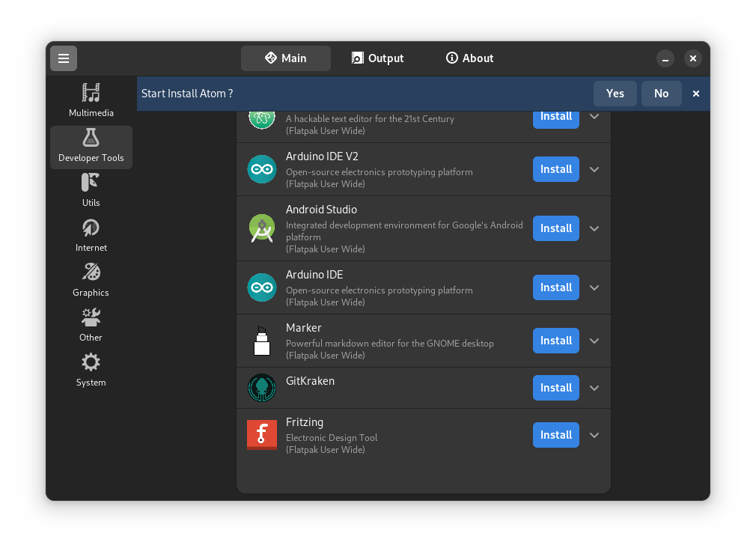Minimize the application window
The width and height of the screenshot is (756, 551).
[665, 59]
